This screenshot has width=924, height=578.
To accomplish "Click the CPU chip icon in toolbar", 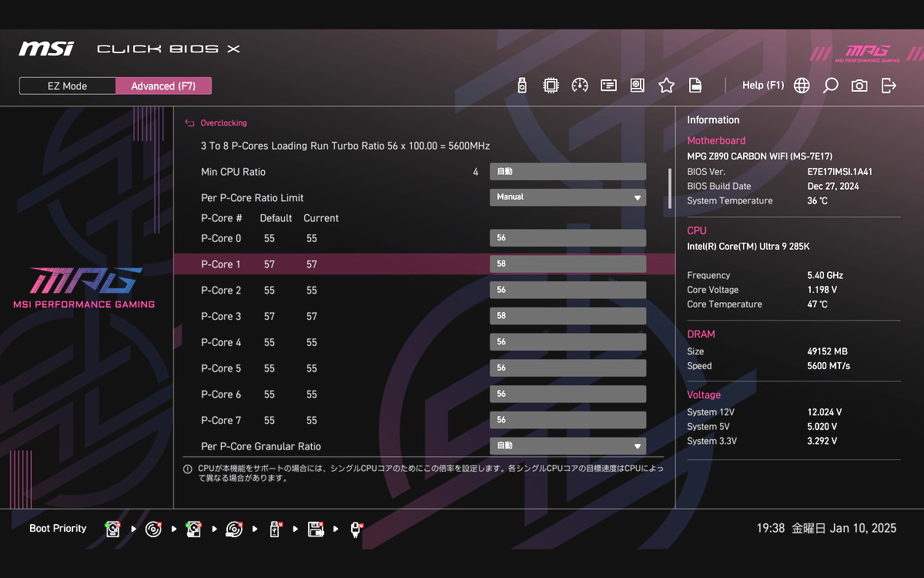I will click(x=551, y=86).
